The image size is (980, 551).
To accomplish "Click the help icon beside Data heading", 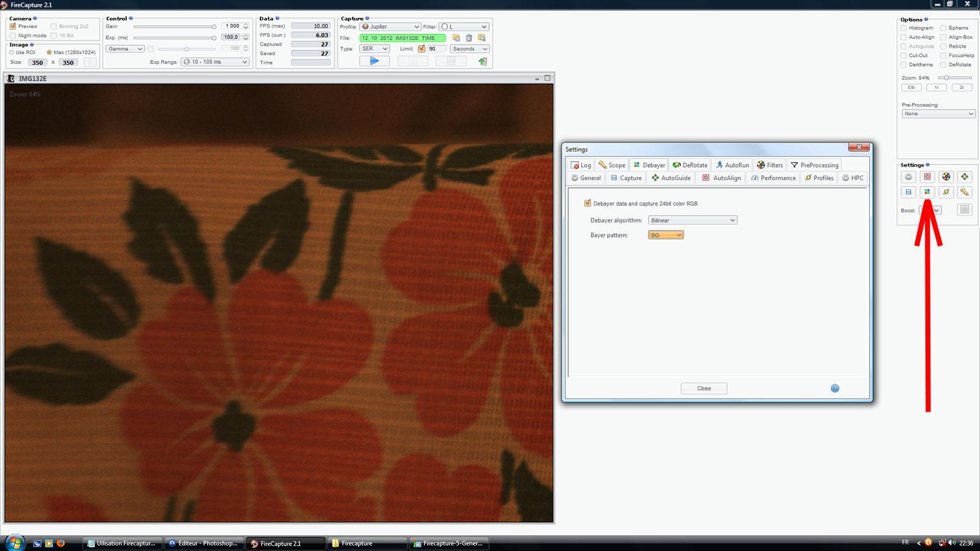I will 277,18.
